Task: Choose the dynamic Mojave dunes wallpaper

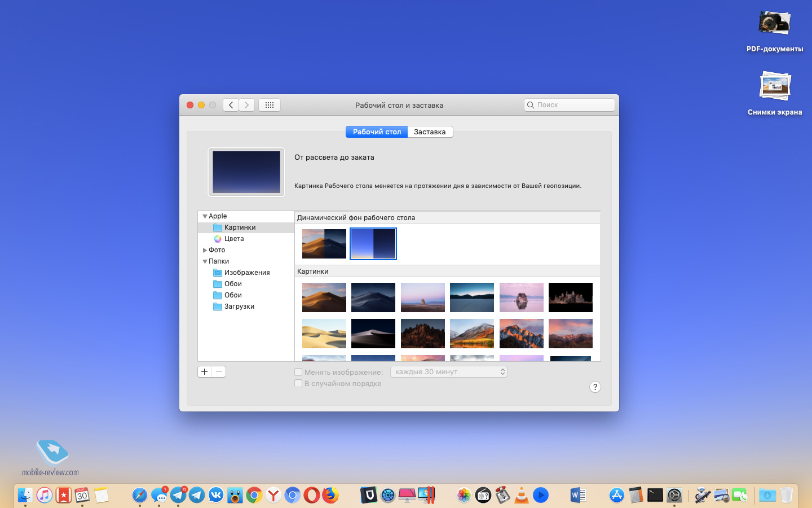Action: pos(324,244)
